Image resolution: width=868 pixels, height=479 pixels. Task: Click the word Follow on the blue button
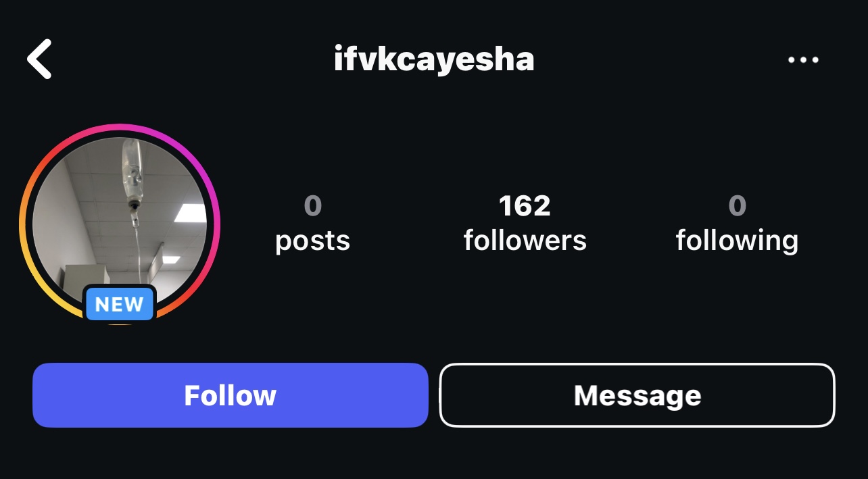pyautogui.click(x=231, y=395)
